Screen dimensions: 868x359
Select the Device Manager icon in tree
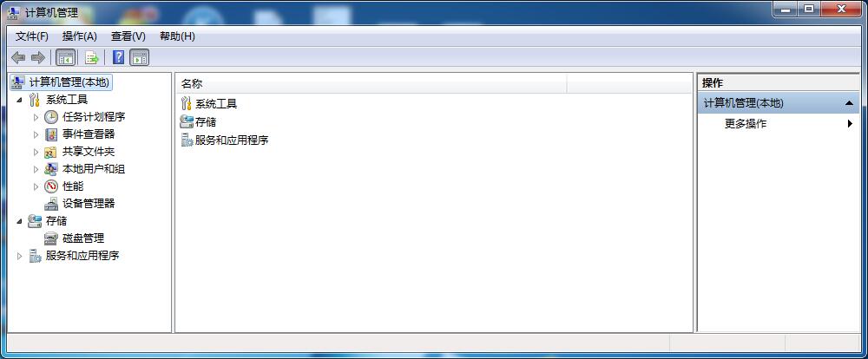click(x=51, y=204)
